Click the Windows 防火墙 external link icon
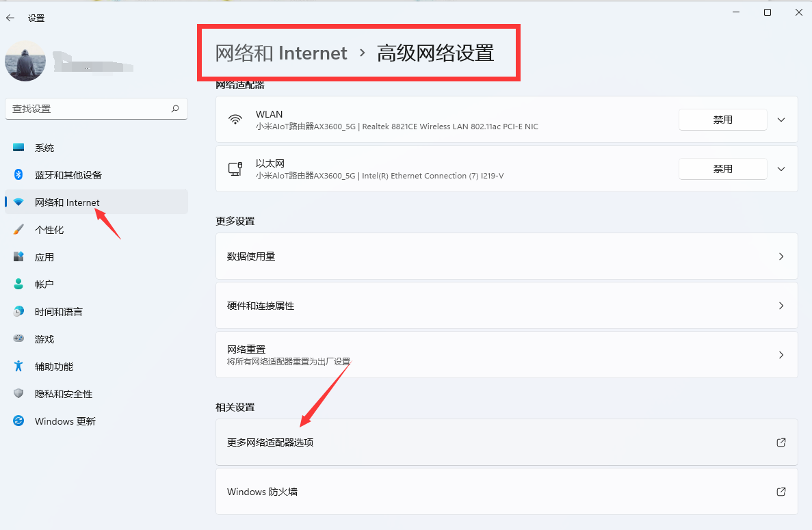Viewport: 812px width, 530px height. [x=781, y=492]
